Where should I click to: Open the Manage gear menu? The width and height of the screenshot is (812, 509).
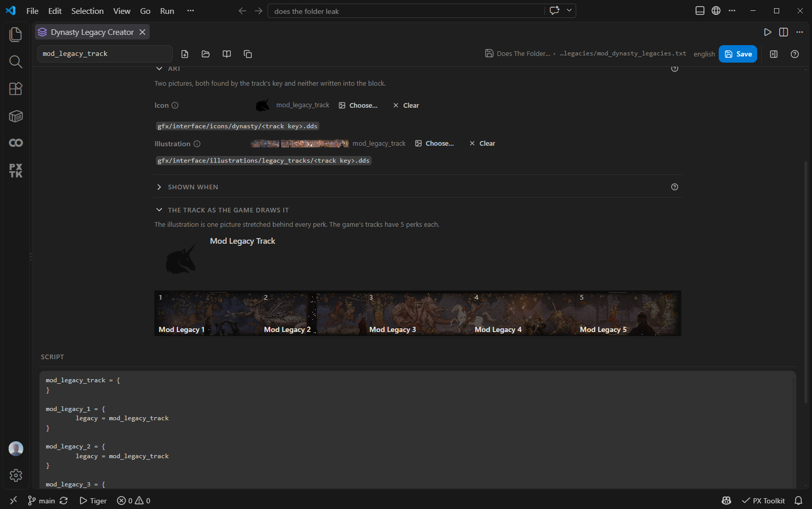[16, 476]
